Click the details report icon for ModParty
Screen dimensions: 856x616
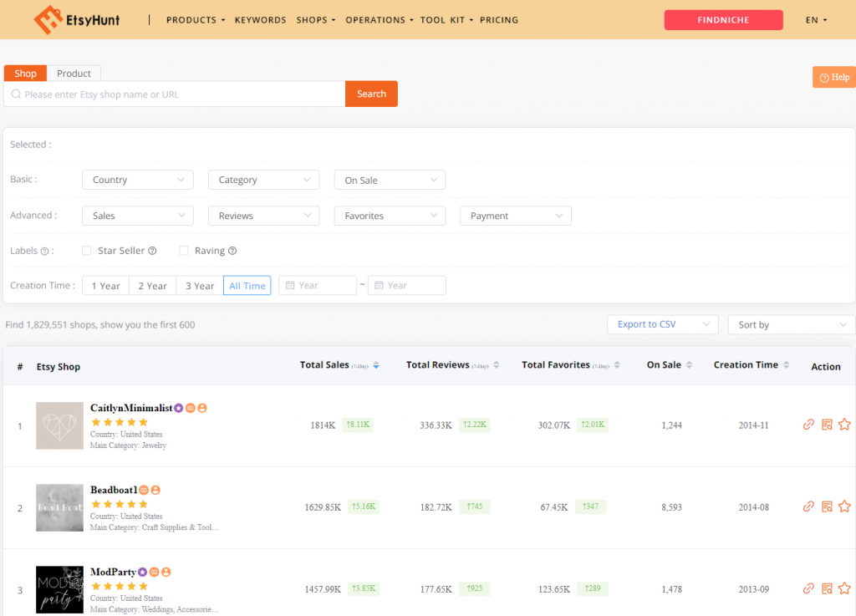point(827,588)
